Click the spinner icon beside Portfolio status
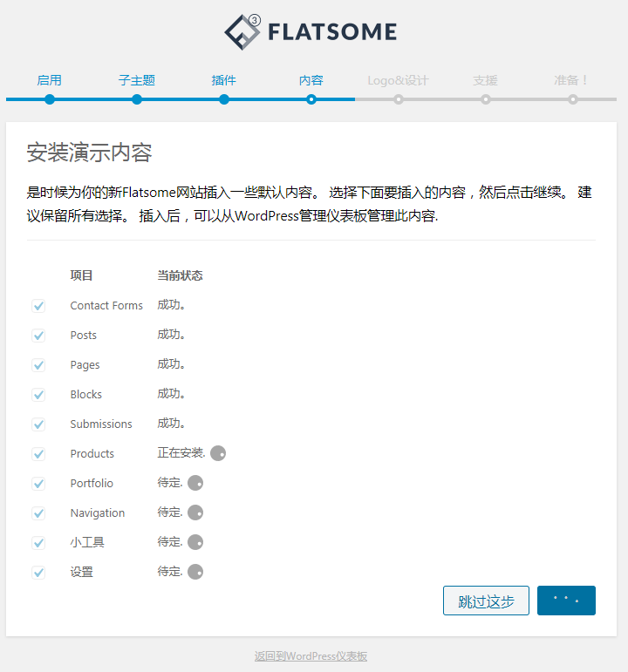Viewport: 628px width, 672px height. coord(195,483)
